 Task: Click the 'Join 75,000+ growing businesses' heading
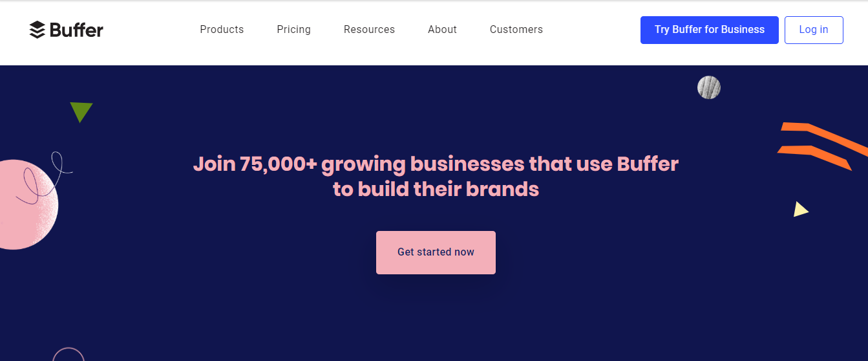[436, 164]
